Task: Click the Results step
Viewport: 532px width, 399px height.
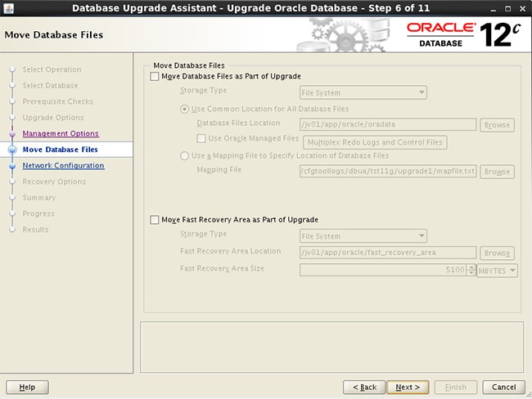Action: click(35, 230)
